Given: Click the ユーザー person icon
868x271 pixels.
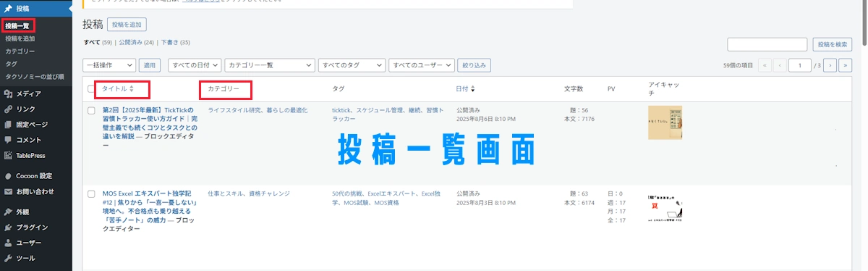Looking at the screenshot, I should pyautogui.click(x=8, y=243).
